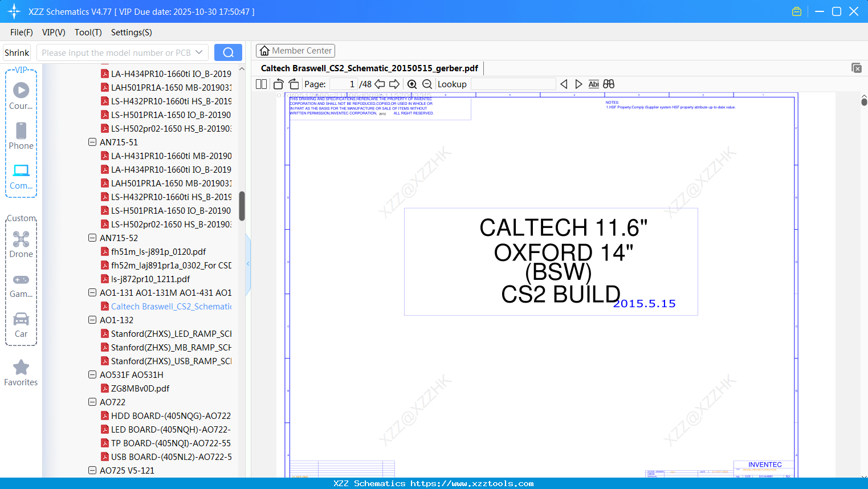Open TP BOARD-(405NQI)-AO722 file

171,443
